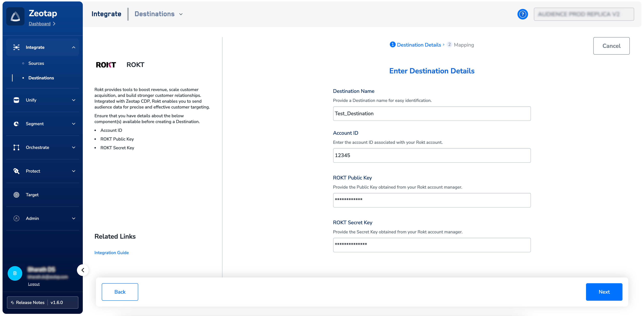Click the Destination Name input field
This screenshot has width=644, height=316.
pos(432,114)
